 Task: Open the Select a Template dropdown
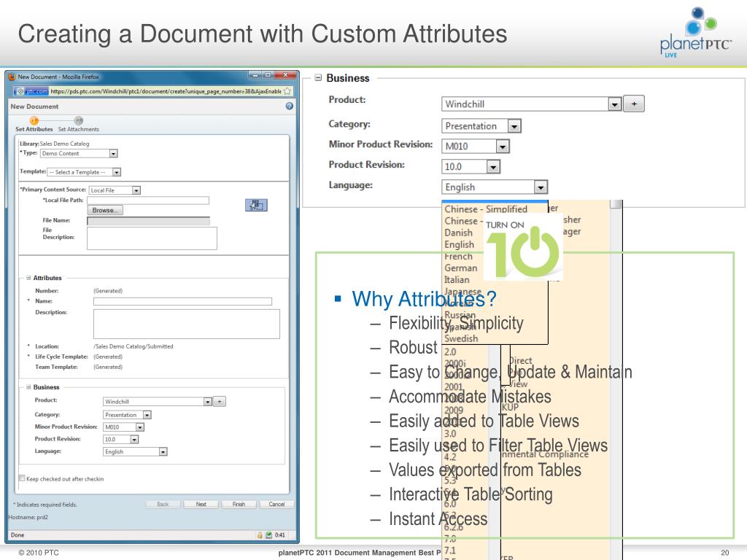point(117,172)
